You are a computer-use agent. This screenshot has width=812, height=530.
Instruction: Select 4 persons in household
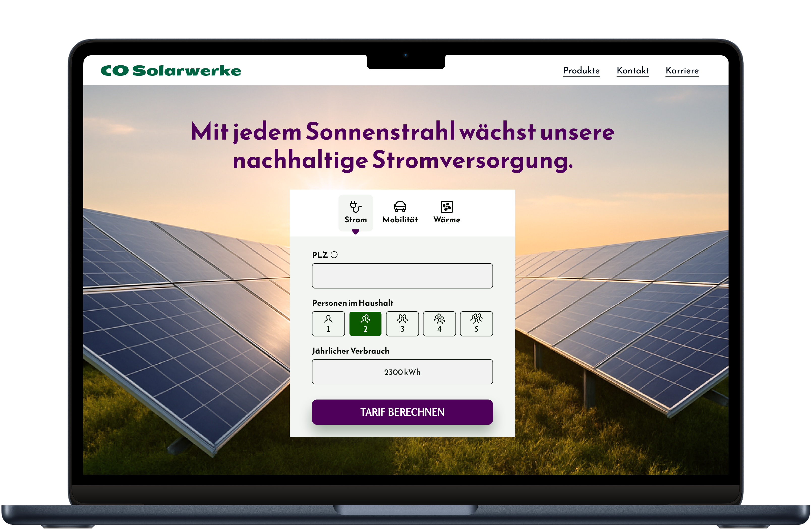pyautogui.click(x=440, y=324)
